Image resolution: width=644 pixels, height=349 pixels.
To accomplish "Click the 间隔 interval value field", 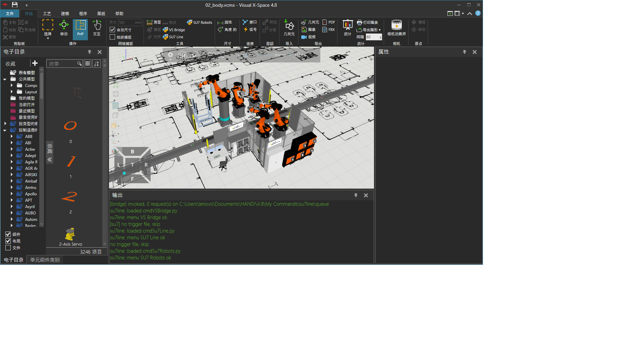I will [374, 37].
